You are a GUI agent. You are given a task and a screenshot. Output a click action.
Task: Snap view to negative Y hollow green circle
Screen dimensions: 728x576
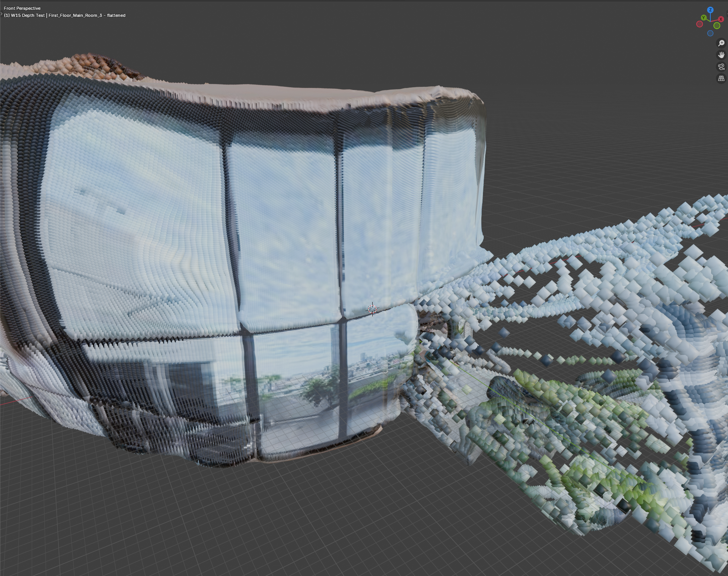[717, 26]
